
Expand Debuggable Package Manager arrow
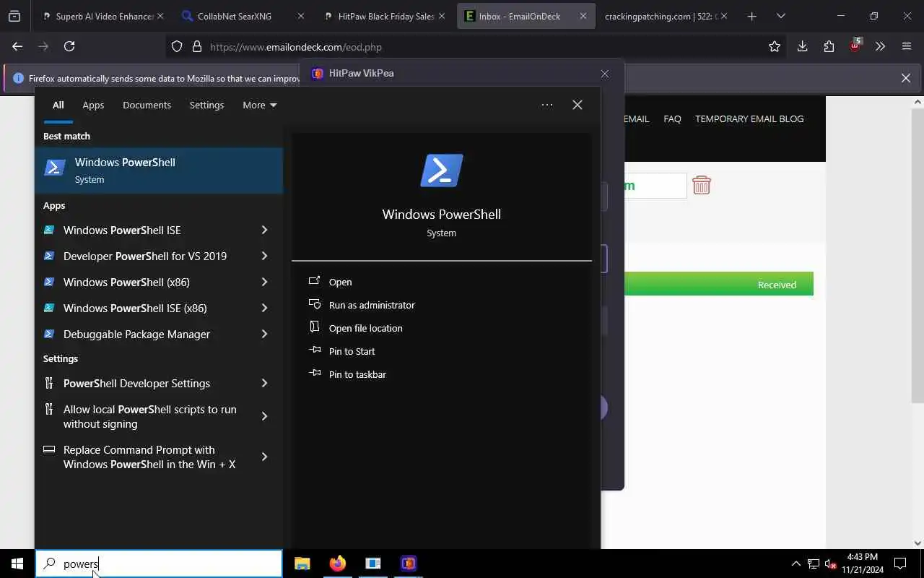[264, 334]
